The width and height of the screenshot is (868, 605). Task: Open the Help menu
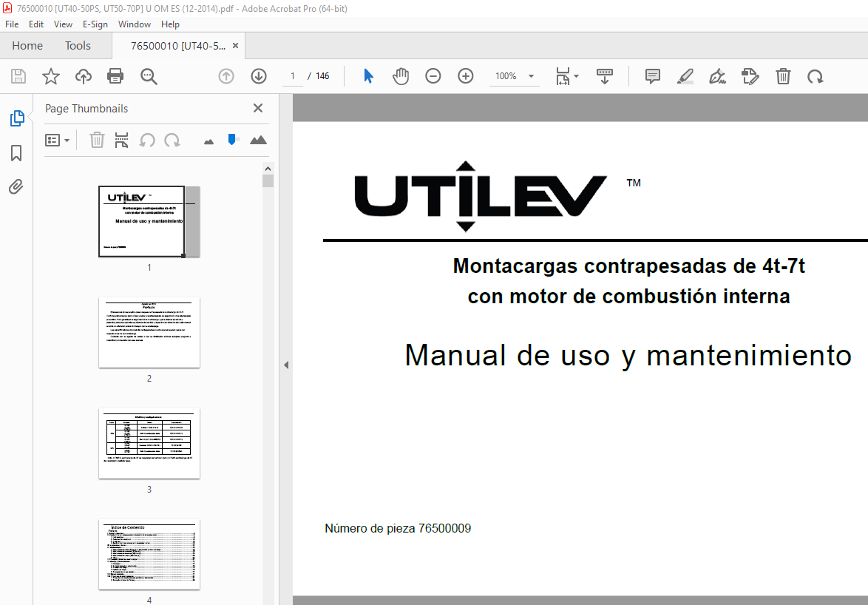pos(170,24)
